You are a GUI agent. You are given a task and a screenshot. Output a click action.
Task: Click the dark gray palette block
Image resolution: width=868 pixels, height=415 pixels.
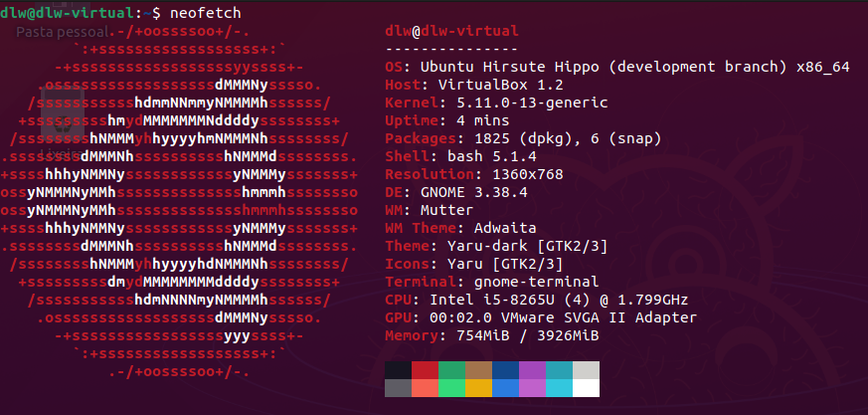pyautogui.click(x=398, y=388)
